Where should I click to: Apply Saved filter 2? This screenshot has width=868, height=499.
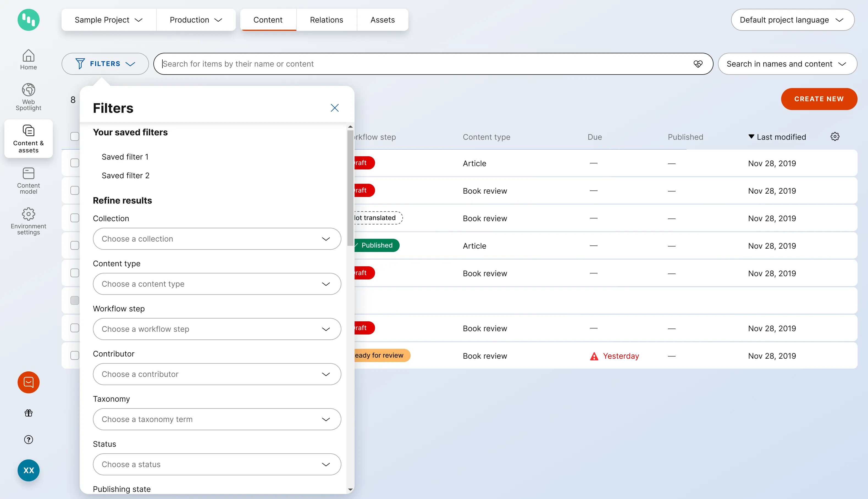tap(125, 176)
